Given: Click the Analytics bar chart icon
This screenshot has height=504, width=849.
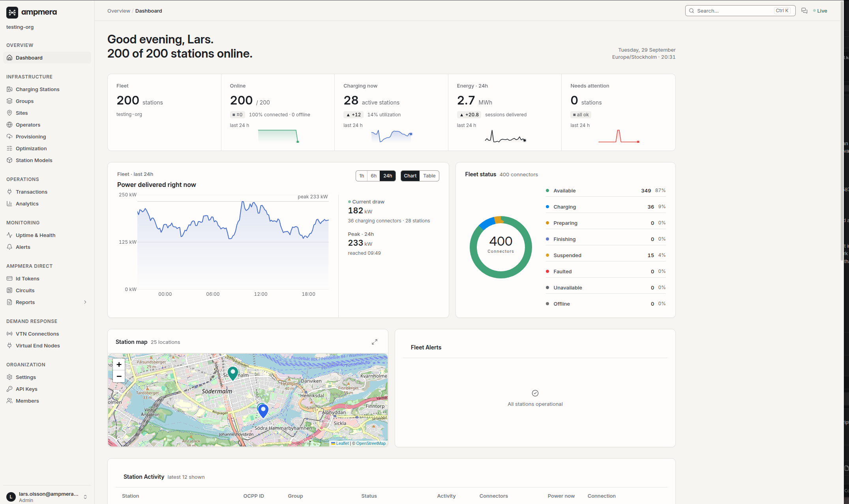Looking at the screenshot, I should (9, 204).
